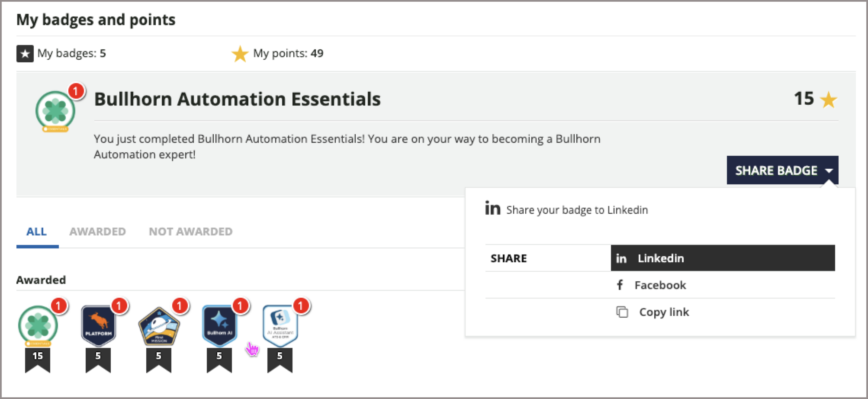Click the badge completion description text
This screenshot has width=868, height=399.
pyautogui.click(x=347, y=147)
